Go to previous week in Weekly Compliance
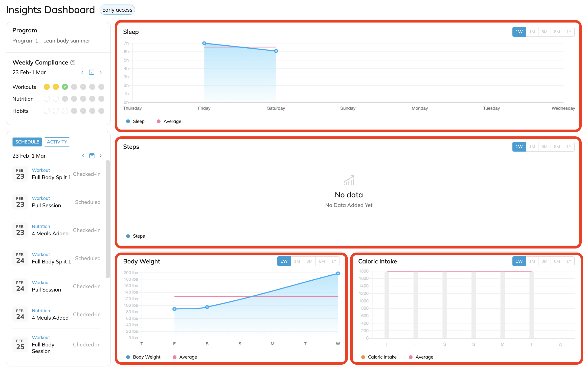588x373 pixels. point(82,72)
